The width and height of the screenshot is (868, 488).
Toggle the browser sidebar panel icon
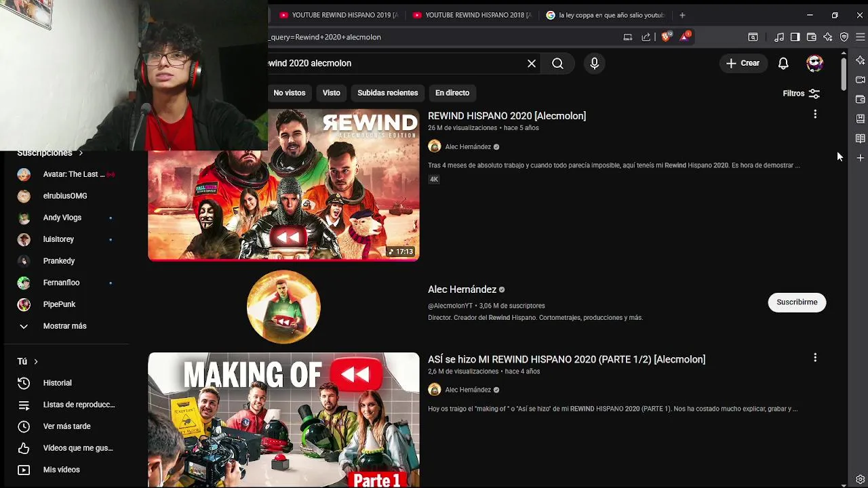point(795,37)
